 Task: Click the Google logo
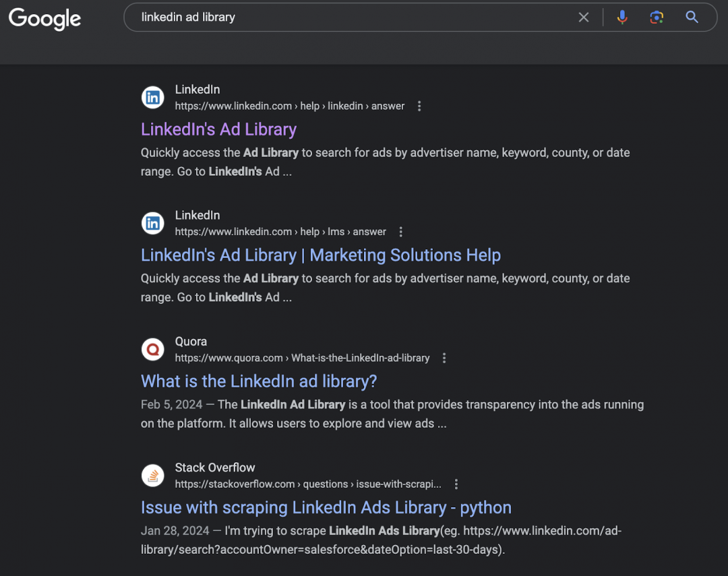pos(44,19)
